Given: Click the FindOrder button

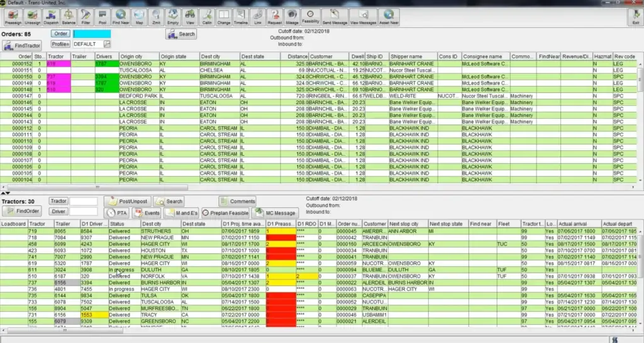Looking at the screenshot, I should [22, 211].
